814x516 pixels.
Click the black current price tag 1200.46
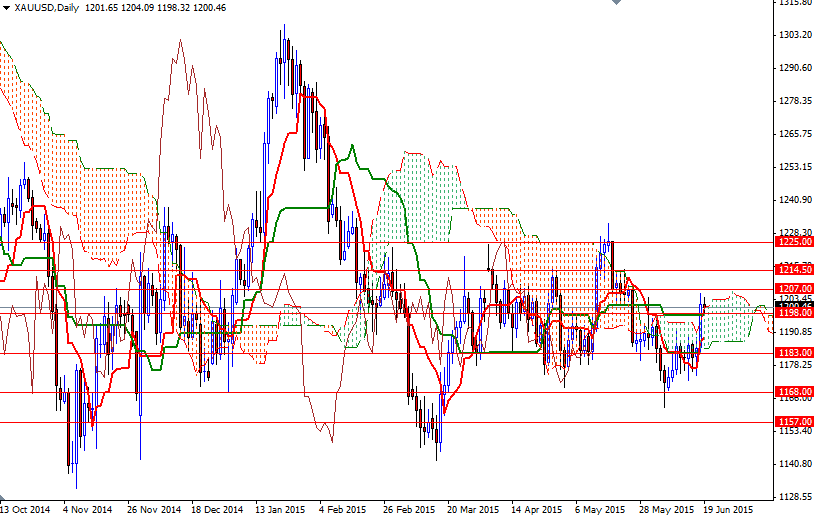pos(793,305)
